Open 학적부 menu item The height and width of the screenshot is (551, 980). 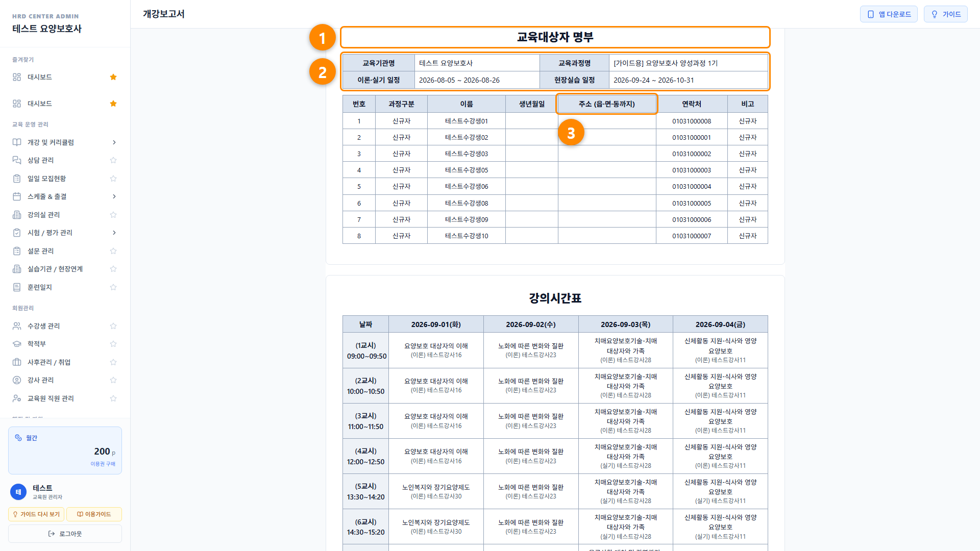point(65,344)
